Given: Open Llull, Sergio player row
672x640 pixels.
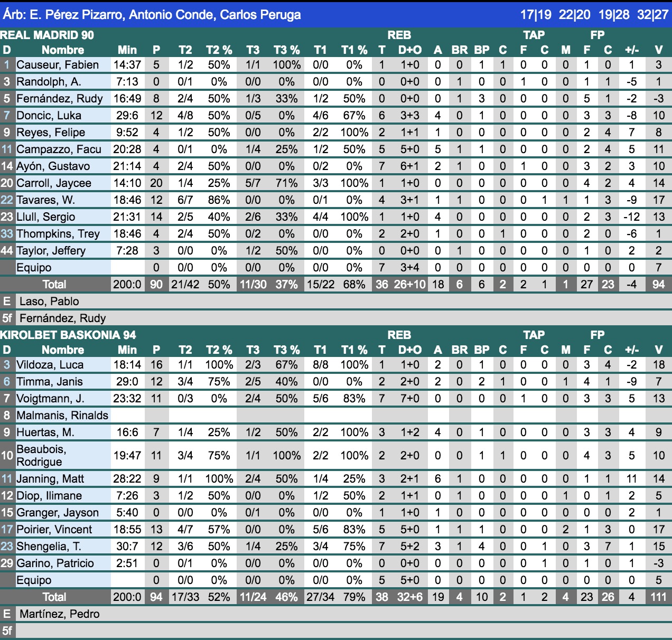Looking at the screenshot, I should coord(45,217).
